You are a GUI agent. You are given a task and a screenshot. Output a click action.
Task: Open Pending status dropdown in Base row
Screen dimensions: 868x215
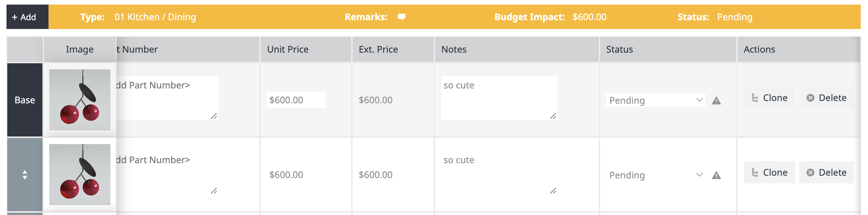coord(655,100)
